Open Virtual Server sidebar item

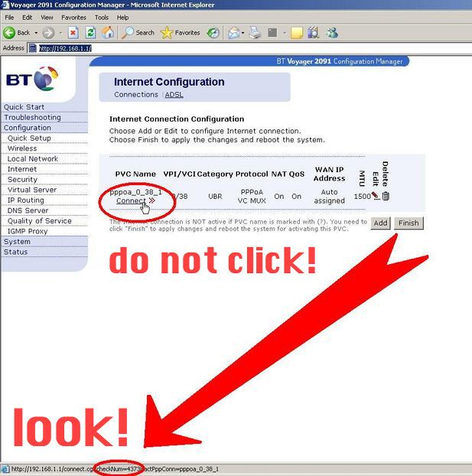coord(32,190)
